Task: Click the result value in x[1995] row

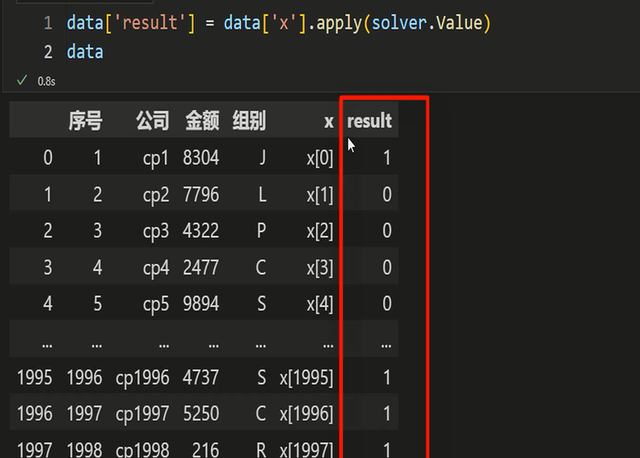Action: point(387,377)
